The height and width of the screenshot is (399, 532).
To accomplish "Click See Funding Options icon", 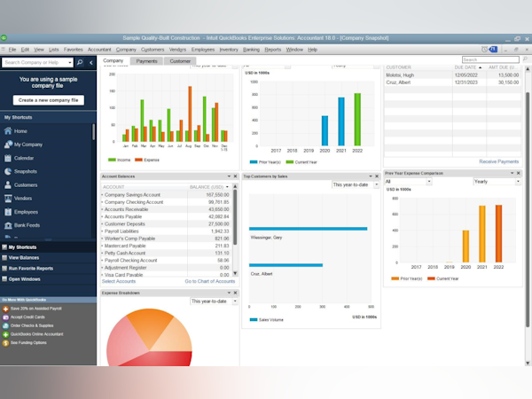I will point(5,343).
